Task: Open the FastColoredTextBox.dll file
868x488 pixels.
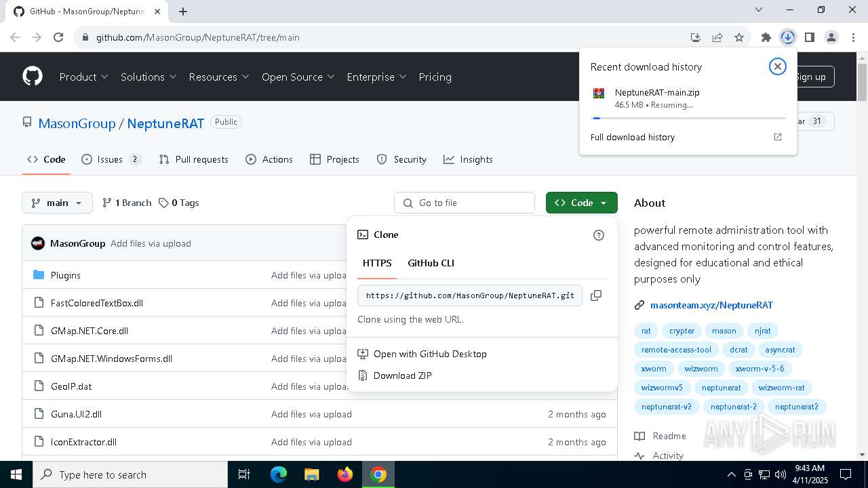Action: tap(97, 303)
